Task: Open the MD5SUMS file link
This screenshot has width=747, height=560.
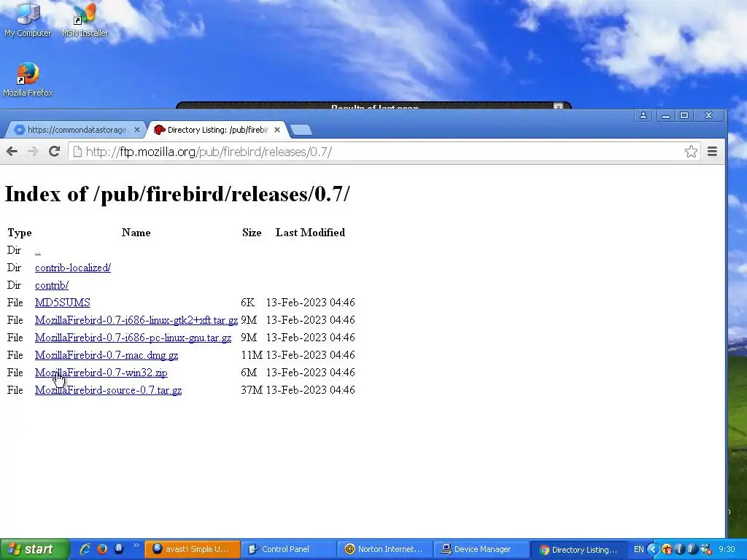Action: pos(63,303)
